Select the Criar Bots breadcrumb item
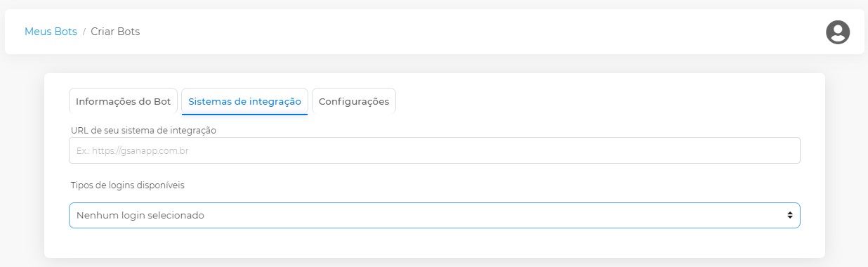 115,32
